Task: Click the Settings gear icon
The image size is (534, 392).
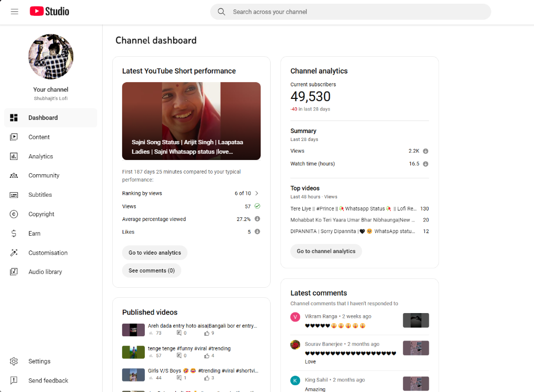Action: click(14, 361)
